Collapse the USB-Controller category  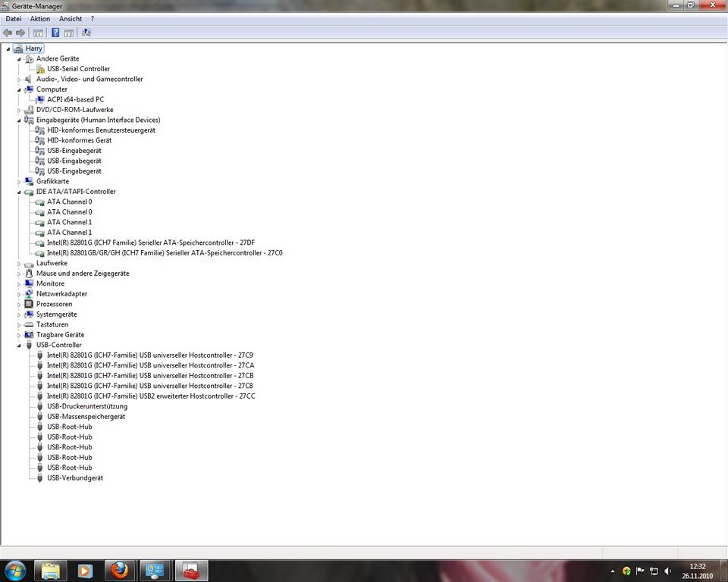[x=19, y=346]
